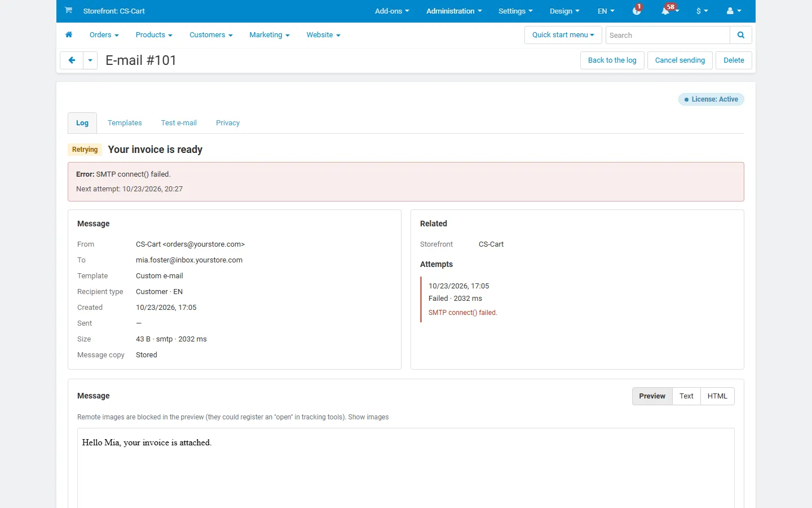
Task: Click Back to the log button
Action: pyautogui.click(x=612, y=60)
